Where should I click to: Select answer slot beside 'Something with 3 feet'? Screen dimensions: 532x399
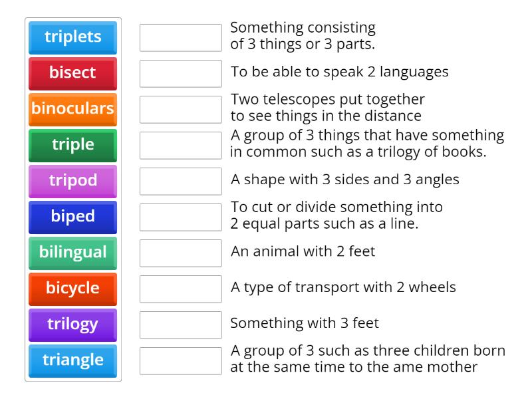181,325
